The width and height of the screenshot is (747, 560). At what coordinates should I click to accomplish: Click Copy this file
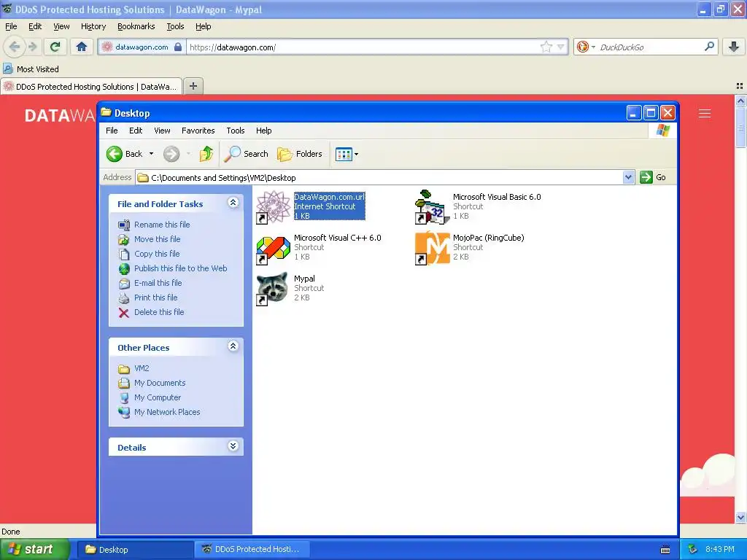157,254
